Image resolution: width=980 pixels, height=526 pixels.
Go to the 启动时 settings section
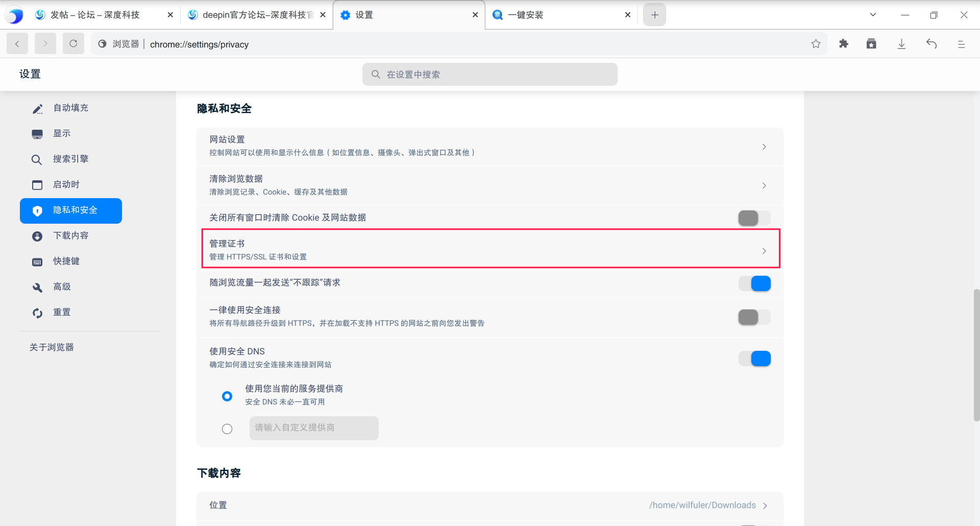coord(71,185)
